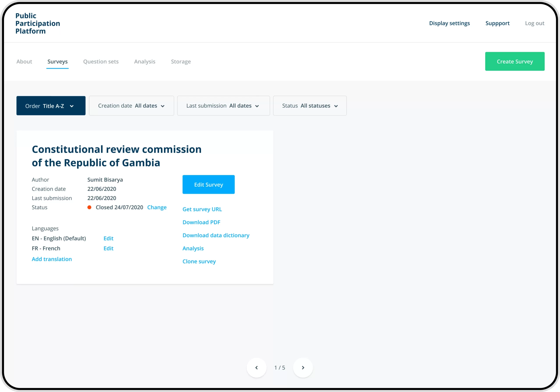The height and width of the screenshot is (392, 560).
Task: Click the Edit Survey button
Action: coord(208,185)
